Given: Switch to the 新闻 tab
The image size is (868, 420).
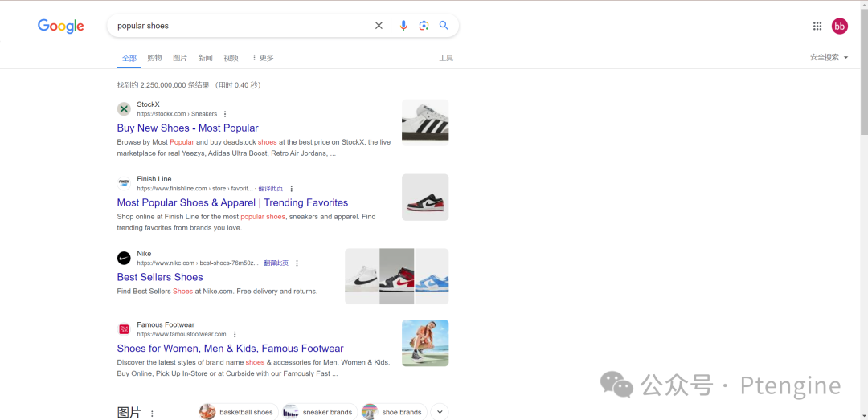Looking at the screenshot, I should [206, 58].
